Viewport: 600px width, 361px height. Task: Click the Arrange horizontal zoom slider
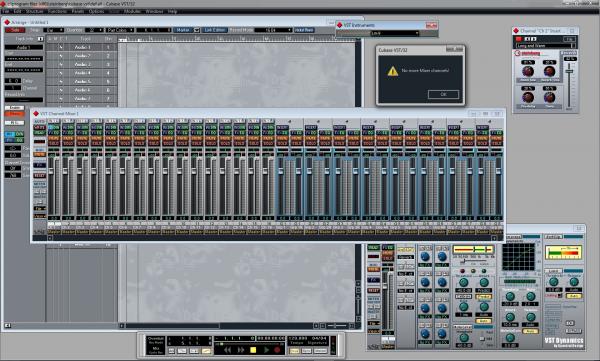coord(335,326)
